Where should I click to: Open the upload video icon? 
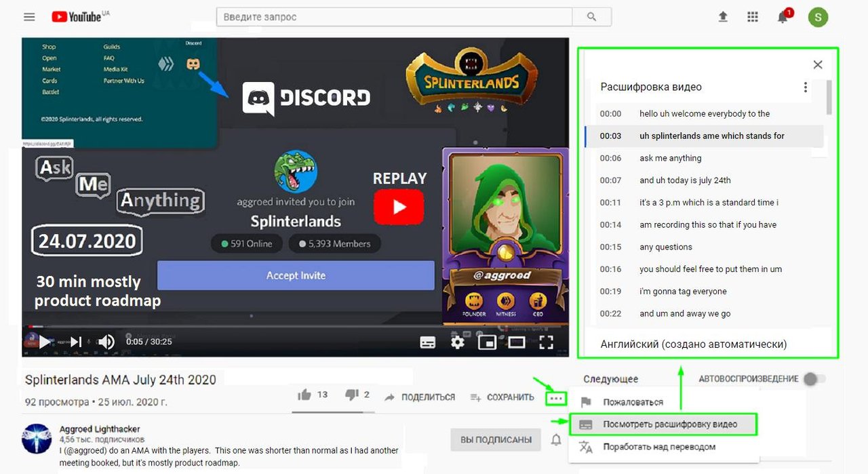723,17
